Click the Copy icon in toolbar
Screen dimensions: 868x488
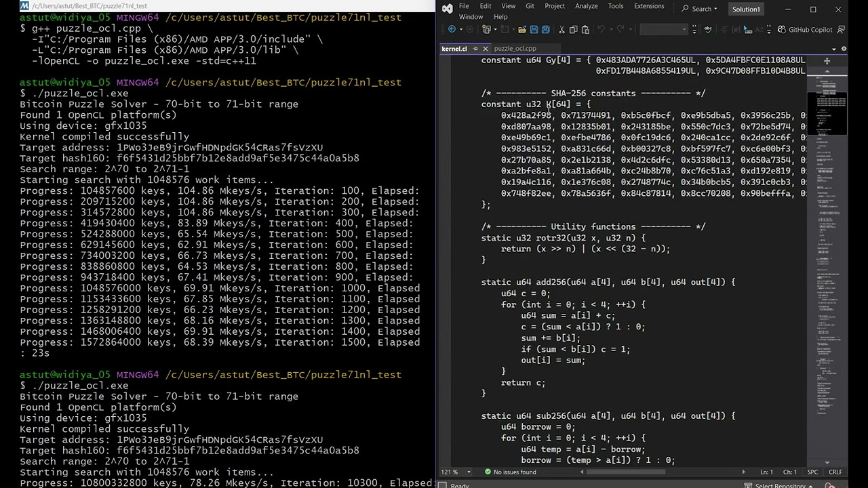click(x=574, y=29)
